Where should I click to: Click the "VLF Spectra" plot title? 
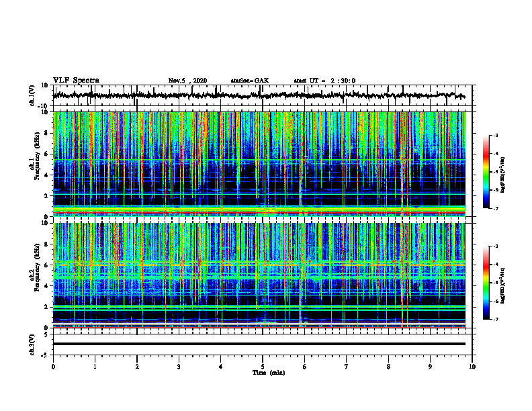coord(76,81)
